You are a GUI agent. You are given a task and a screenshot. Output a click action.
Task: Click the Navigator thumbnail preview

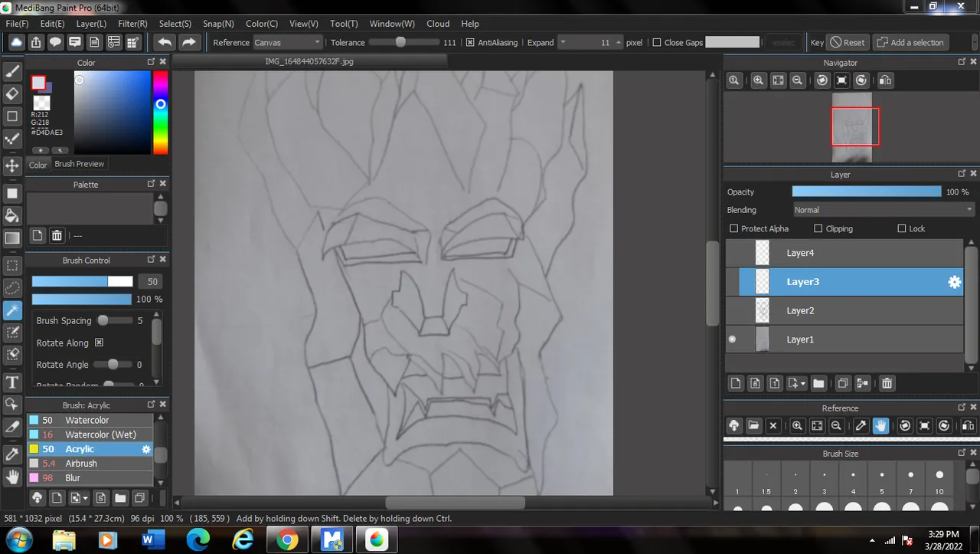[x=852, y=127]
